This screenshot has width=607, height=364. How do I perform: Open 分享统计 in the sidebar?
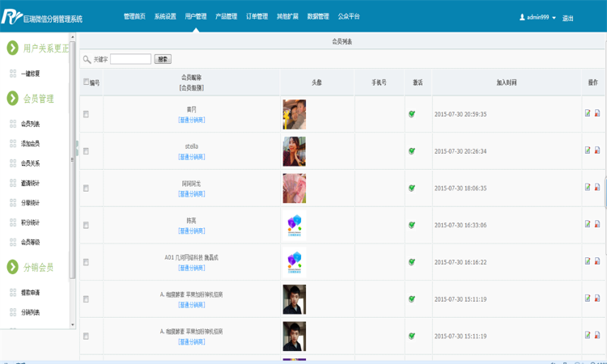[30, 203]
